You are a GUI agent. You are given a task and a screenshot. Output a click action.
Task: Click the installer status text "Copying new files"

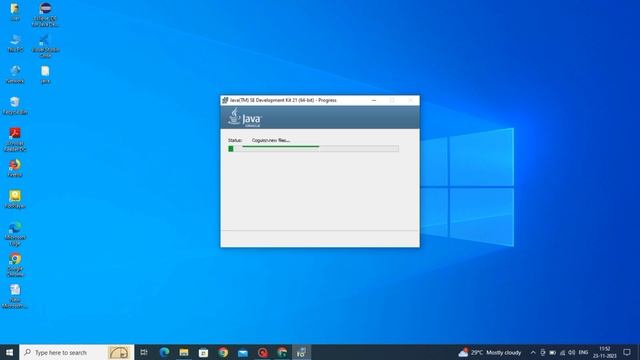271,140
